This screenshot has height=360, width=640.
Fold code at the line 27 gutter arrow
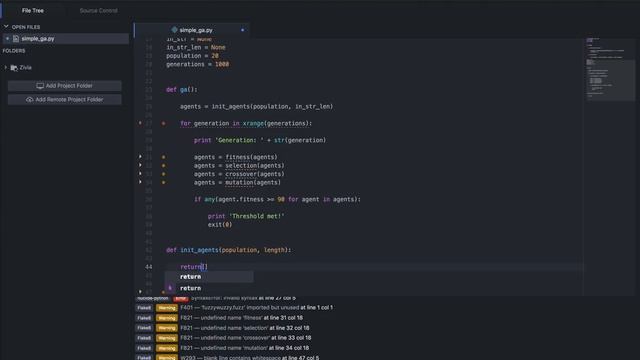tap(140, 123)
